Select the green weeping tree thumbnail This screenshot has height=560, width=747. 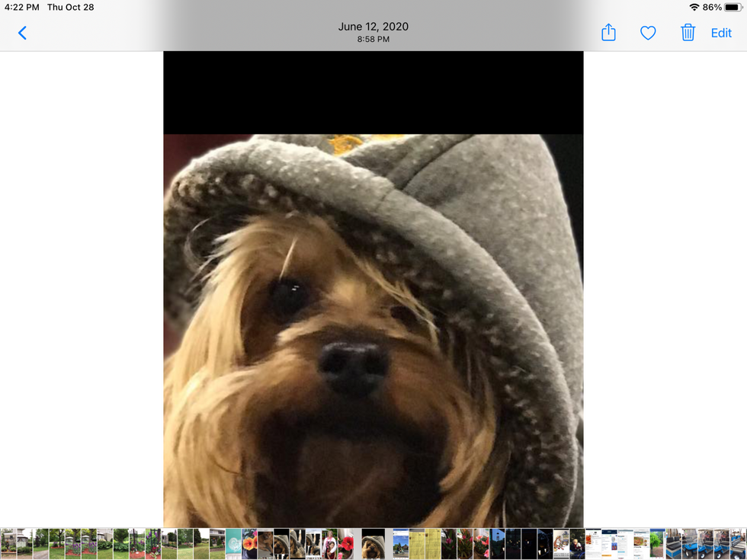coord(657,544)
